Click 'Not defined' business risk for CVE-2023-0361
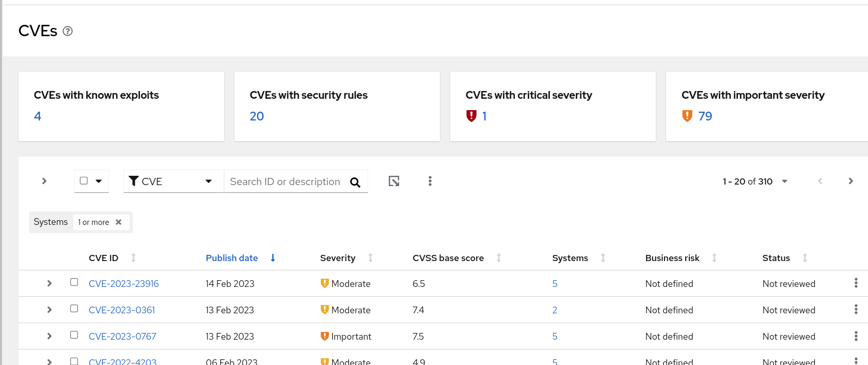 [669, 310]
